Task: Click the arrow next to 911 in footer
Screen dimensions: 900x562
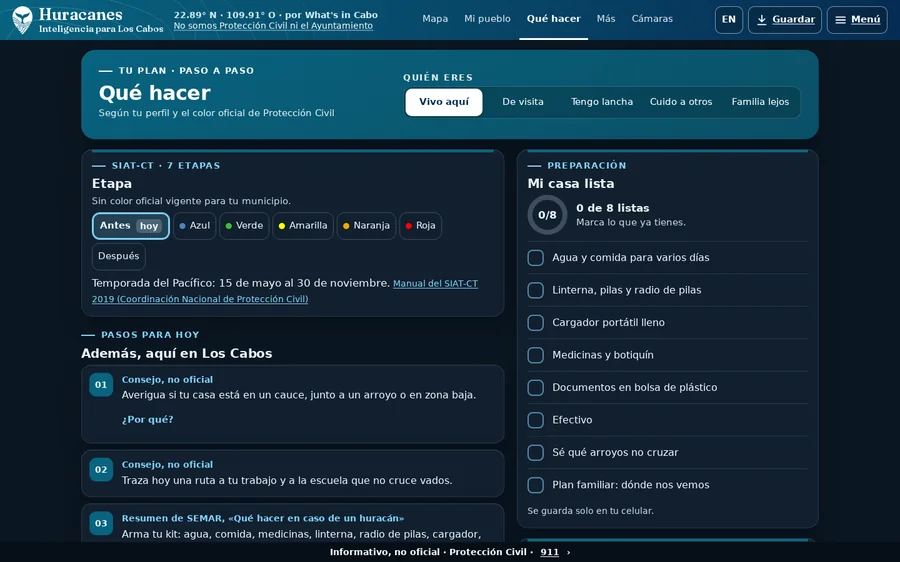Action: (568, 552)
